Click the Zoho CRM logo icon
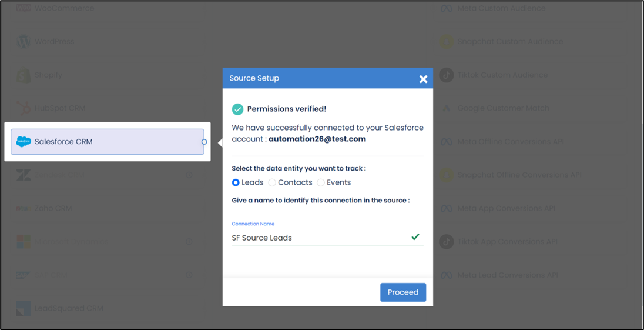644x330 pixels. 24,208
